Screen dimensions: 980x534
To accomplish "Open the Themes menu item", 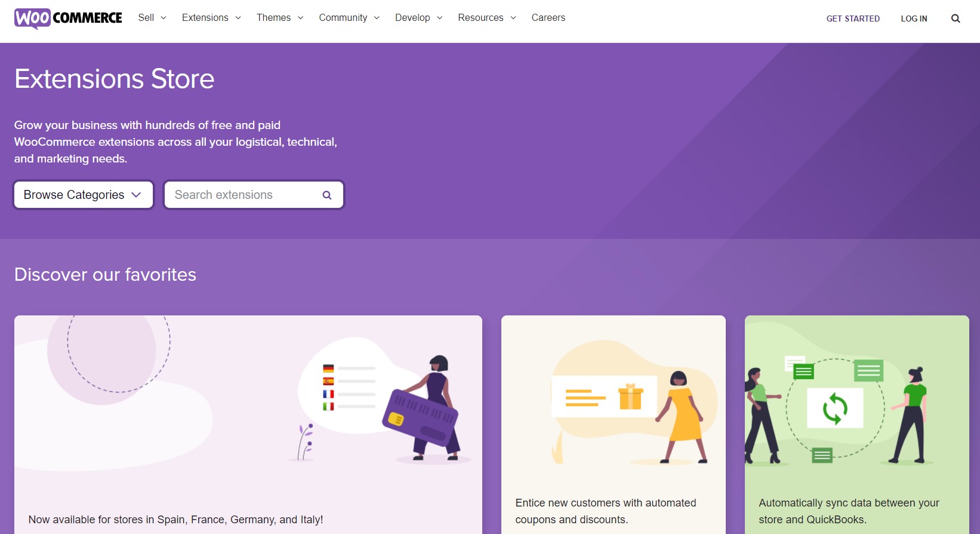I will click(273, 18).
